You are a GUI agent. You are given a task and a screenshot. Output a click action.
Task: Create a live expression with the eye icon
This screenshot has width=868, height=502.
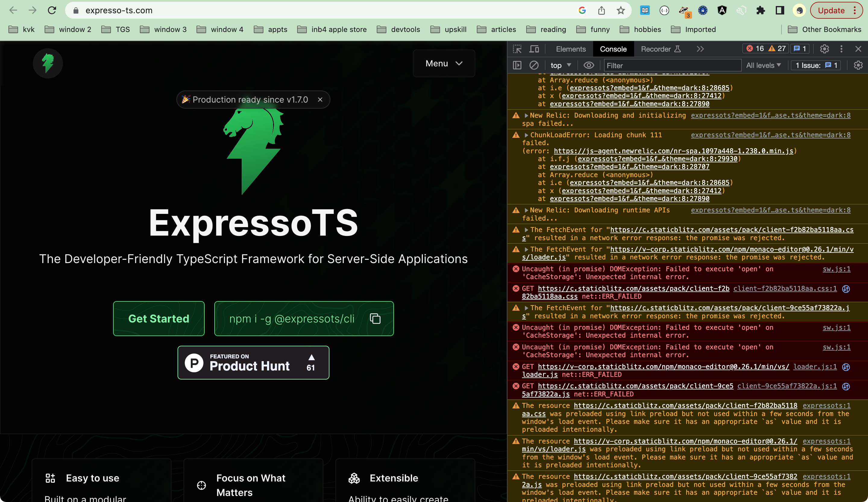589,65
